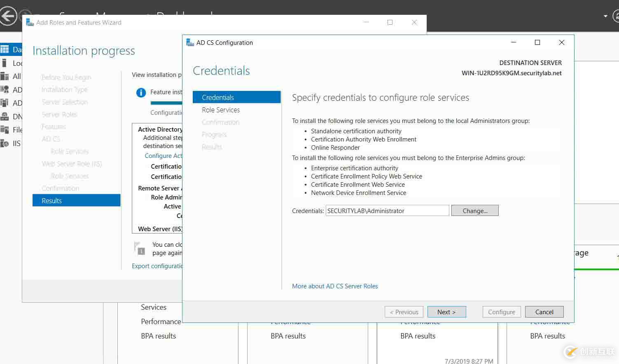Click the Features step in the roles wizard
Image resolution: width=619 pixels, height=364 pixels.
click(54, 127)
